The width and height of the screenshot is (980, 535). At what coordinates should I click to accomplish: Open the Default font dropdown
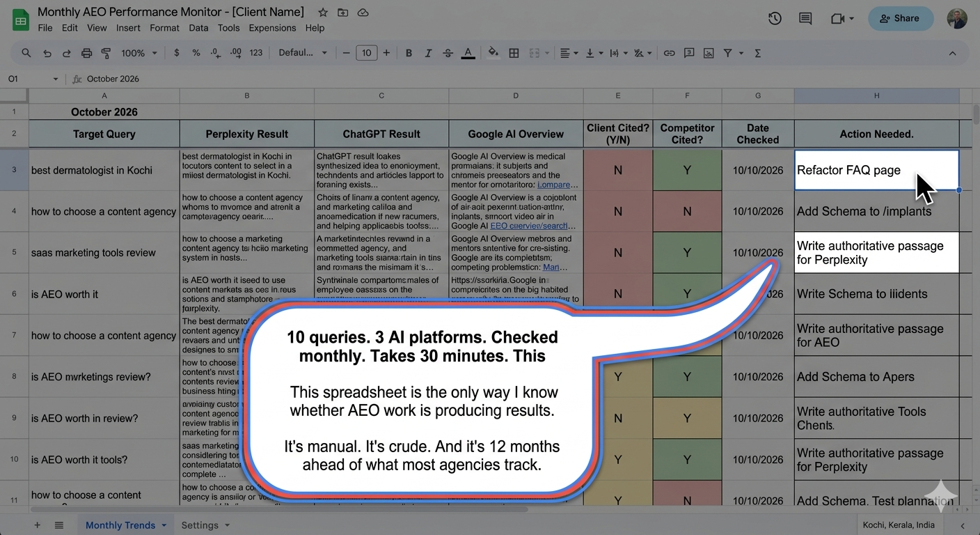click(x=324, y=53)
